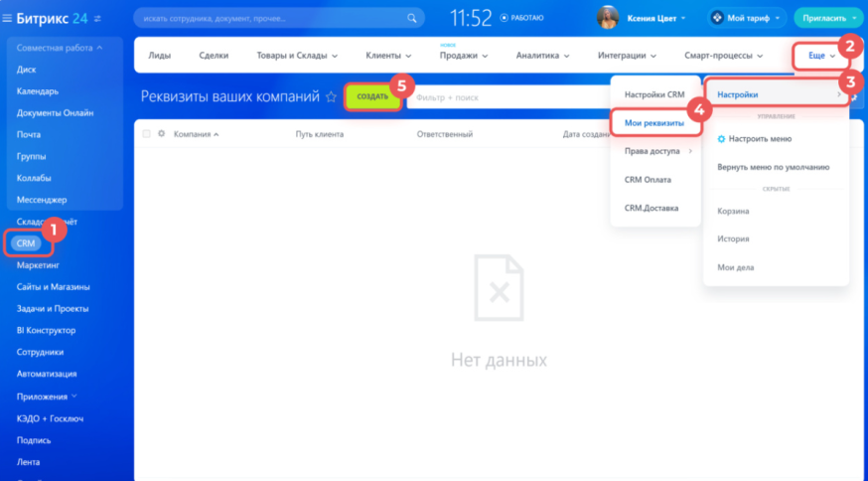868x481 pixels.
Task: Expand the Приложения sidebar section
Action: click(x=47, y=397)
